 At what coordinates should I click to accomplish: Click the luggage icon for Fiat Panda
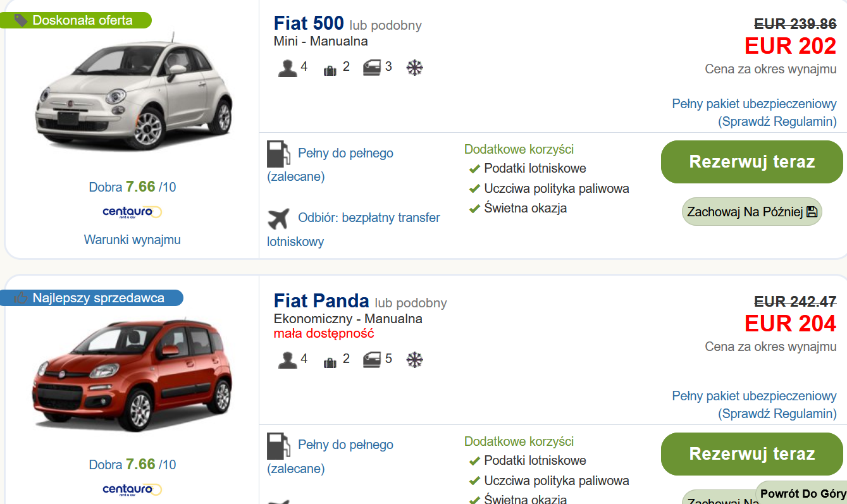tap(330, 362)
